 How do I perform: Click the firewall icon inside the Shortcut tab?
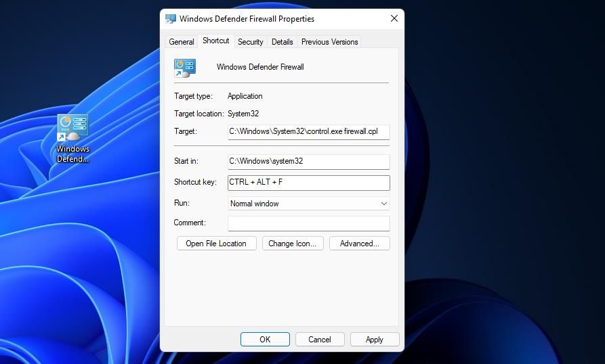185,68
